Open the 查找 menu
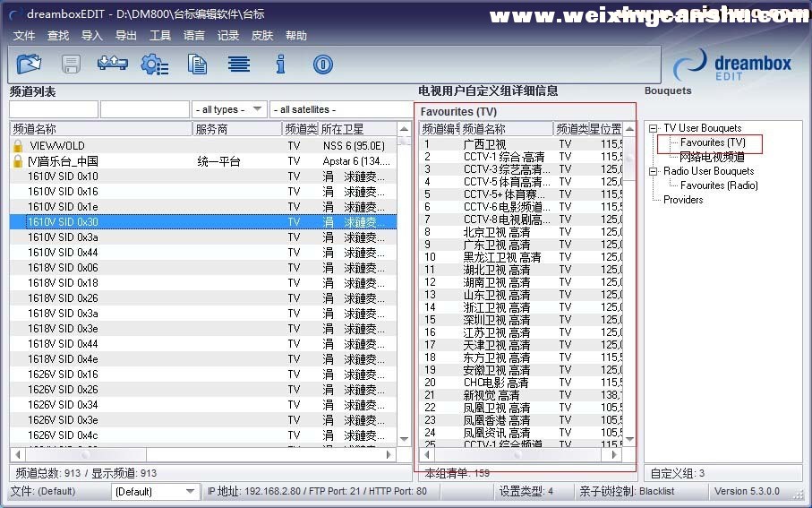Image resolution: width=812 pixels, height=508 pixels. coord(58,36)
